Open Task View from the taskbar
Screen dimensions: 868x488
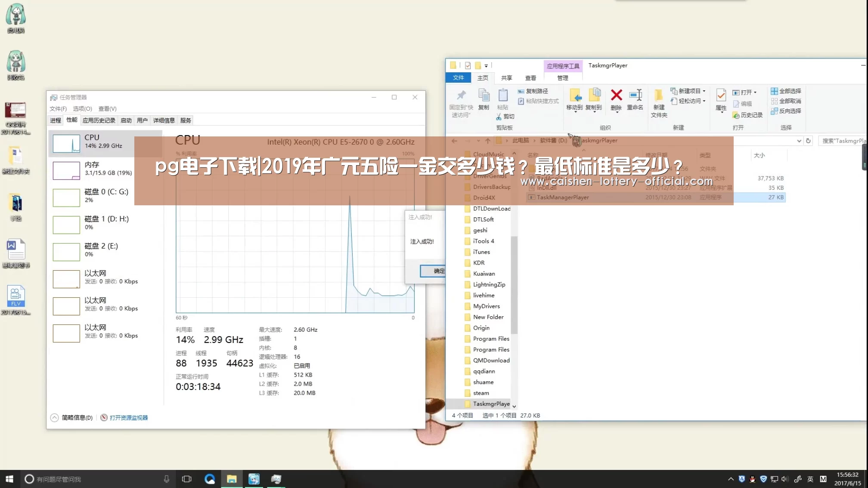coord(186,479)
